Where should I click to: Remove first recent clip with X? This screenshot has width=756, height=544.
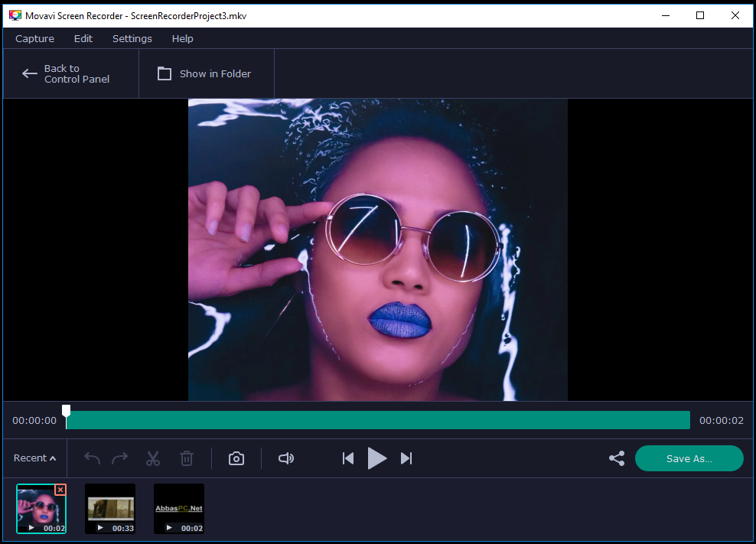pos(60,490)
